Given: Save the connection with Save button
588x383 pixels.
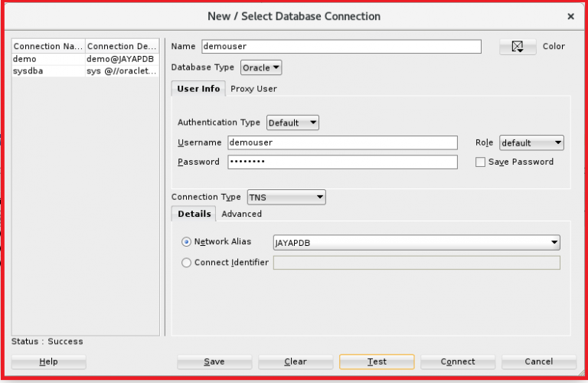Looking at the screenshot, I should point(214,362).
